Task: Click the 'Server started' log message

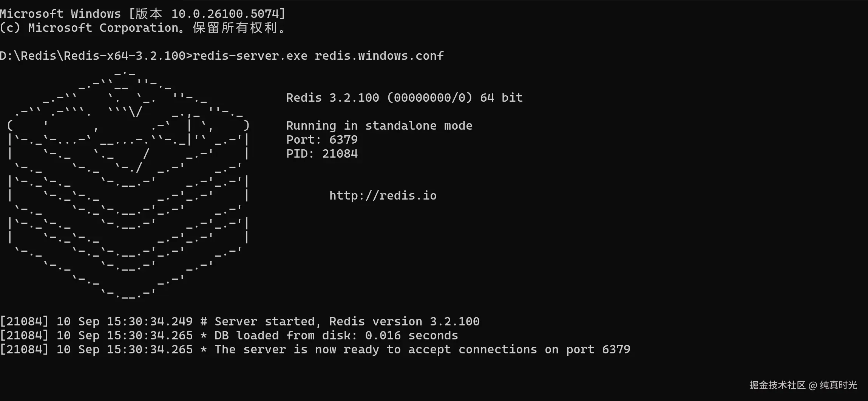Action: tap(347, 322)
